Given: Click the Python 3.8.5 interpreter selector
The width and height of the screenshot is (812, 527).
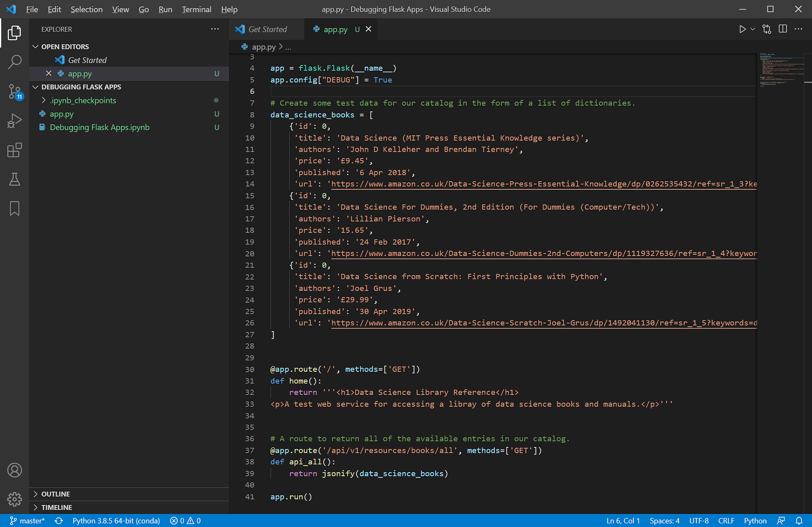Looking at the screenshot, I should tap(116, 521).
